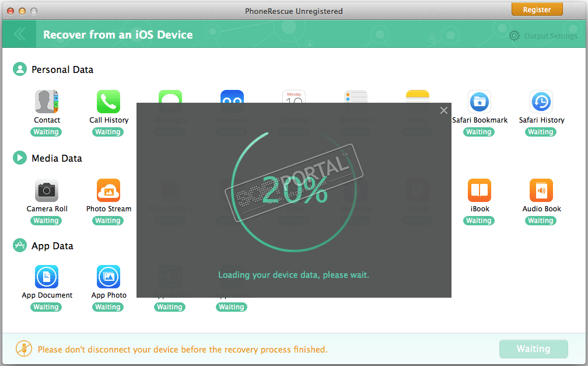
Task: Select the Safari Bookmark icon
Action: 480,102
